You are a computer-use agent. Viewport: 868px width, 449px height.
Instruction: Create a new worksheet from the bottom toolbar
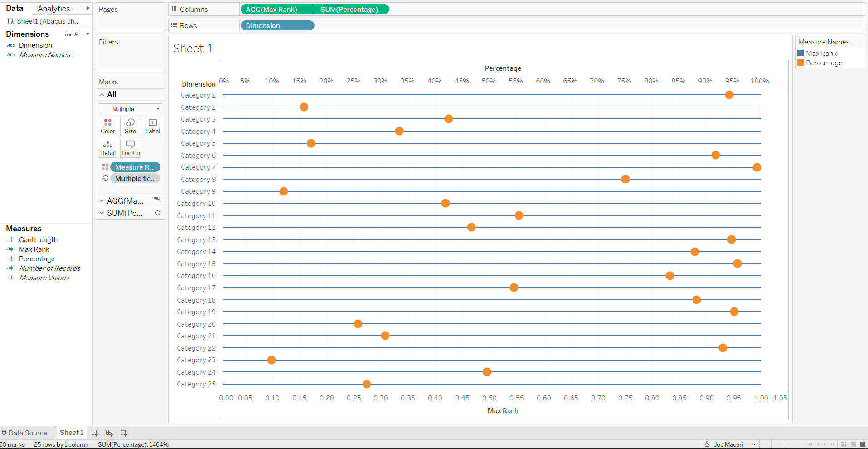94,433
